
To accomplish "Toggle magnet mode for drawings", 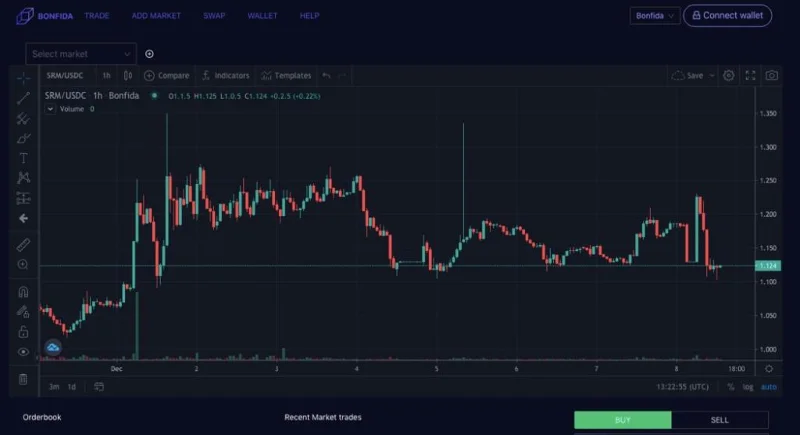I will tap(23, 292).
